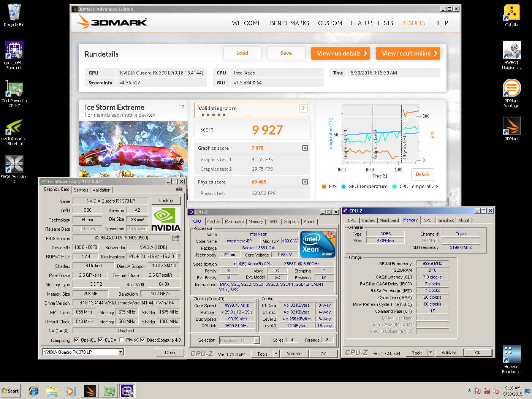Switch to 3DMark taskbar button
This screenshot has height=399, width=532.
90,391
